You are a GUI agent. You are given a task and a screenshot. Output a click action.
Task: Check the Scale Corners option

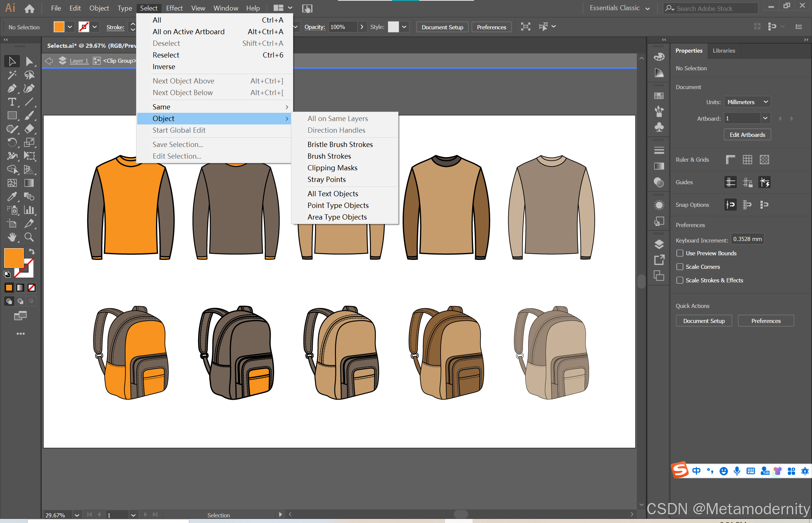680,267
